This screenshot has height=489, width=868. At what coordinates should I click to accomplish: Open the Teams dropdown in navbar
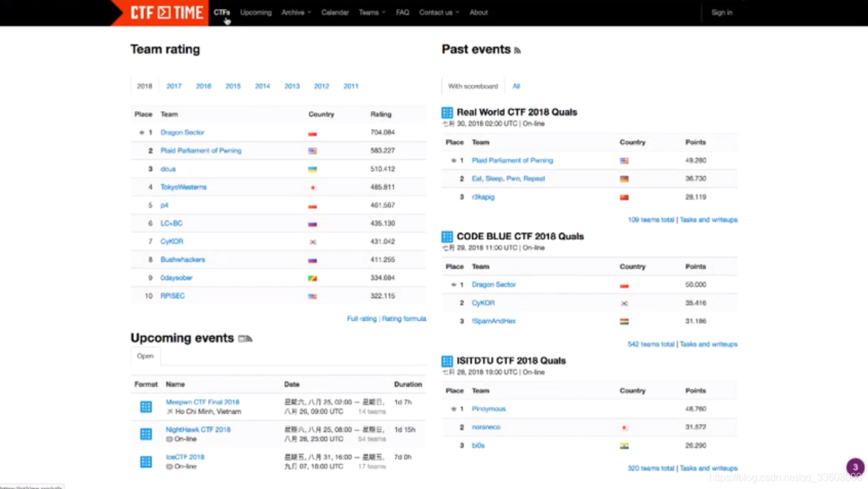coord(372,13)
